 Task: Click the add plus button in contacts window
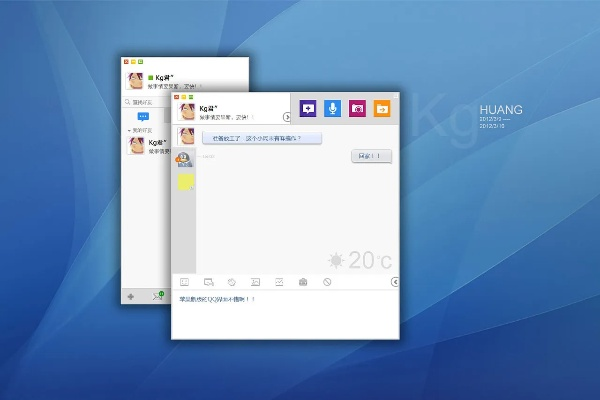(x=130, y=296)
